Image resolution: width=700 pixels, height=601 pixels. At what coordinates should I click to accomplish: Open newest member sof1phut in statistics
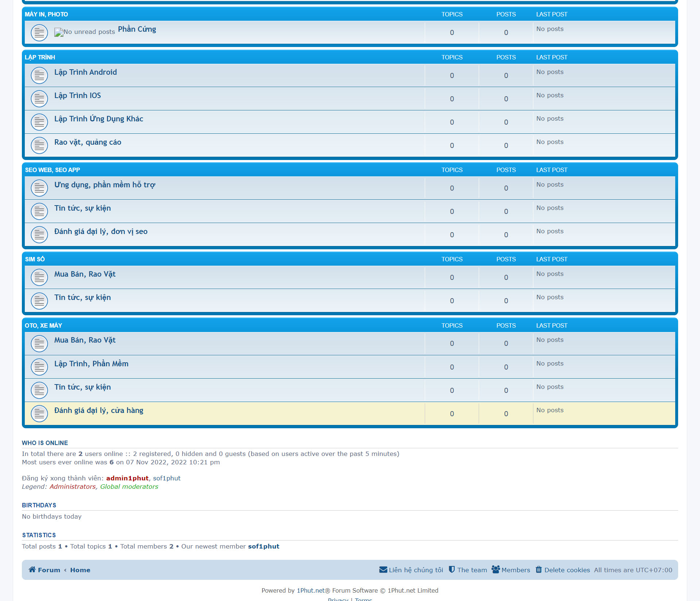(x=263, y=546)
